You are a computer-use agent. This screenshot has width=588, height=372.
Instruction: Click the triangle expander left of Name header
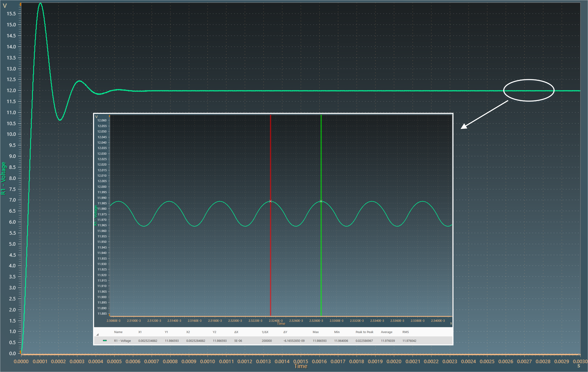[x=97, y=334]
